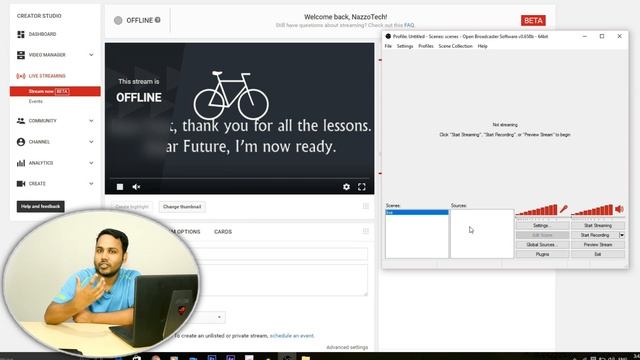Expand the Create section
This screenshot has width=640, height=360.
click(x=91, y=184)
